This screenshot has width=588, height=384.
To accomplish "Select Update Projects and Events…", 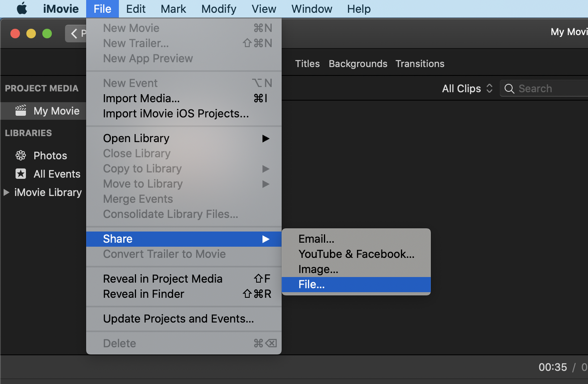I will click(x=178, y=319).
